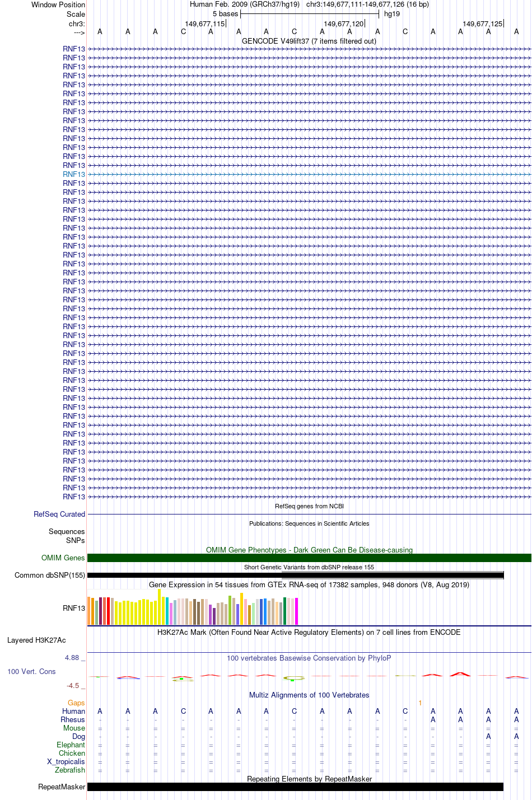Click the 4.88 conservation axis value
The image size is (532, 800).
pyautogui.click(x=72, y=657)
